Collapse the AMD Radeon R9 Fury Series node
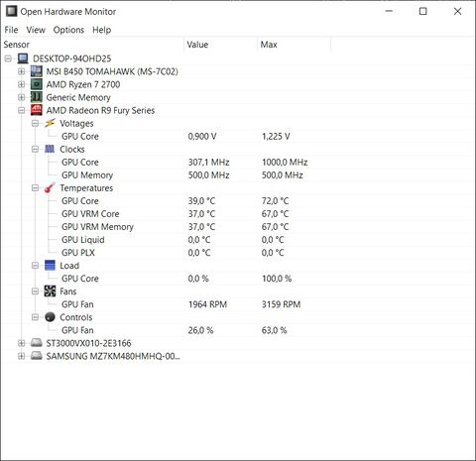This screenshot has height=461, width=476. coord(22,110)
